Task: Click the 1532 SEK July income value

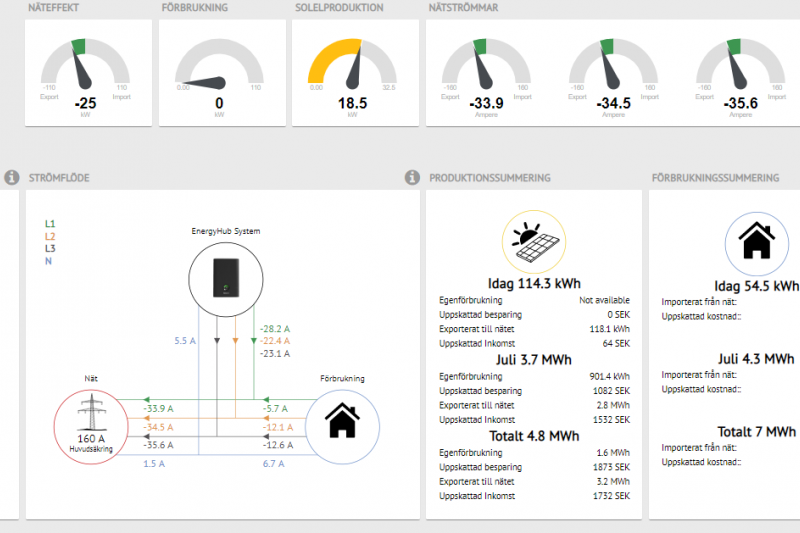Action: (611, 420)
